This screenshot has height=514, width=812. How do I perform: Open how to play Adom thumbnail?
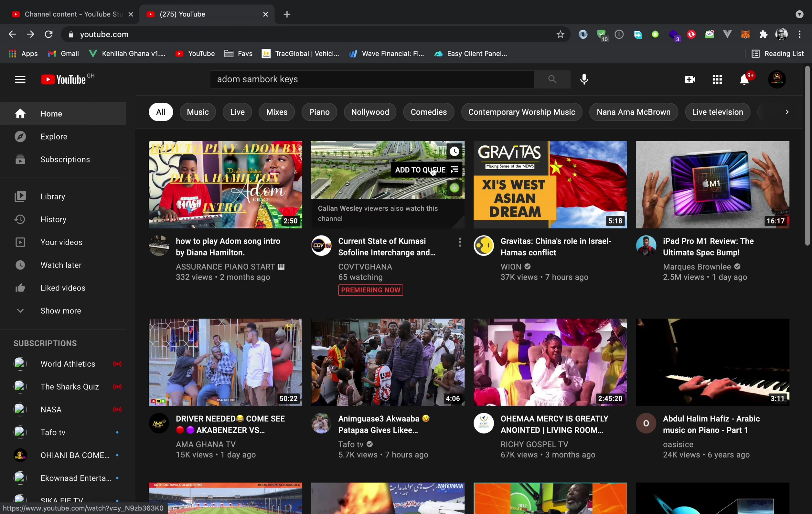pyautogui.click(x=225, y=185)
